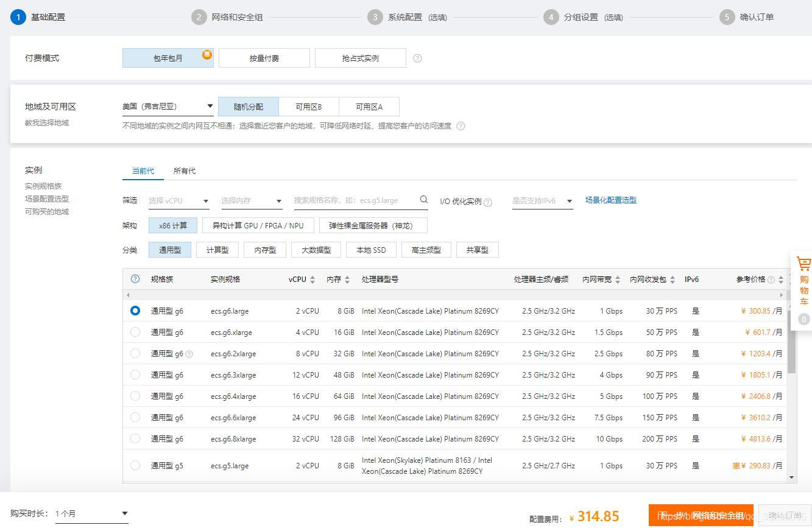812x528 pixels.
Task: Sort by 内存 column arrows
Action: pyautogui.click(x=347, y=280)
